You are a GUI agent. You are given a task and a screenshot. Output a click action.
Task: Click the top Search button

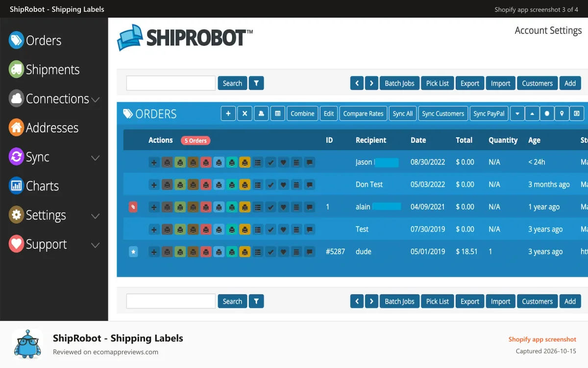pos(232,83)
